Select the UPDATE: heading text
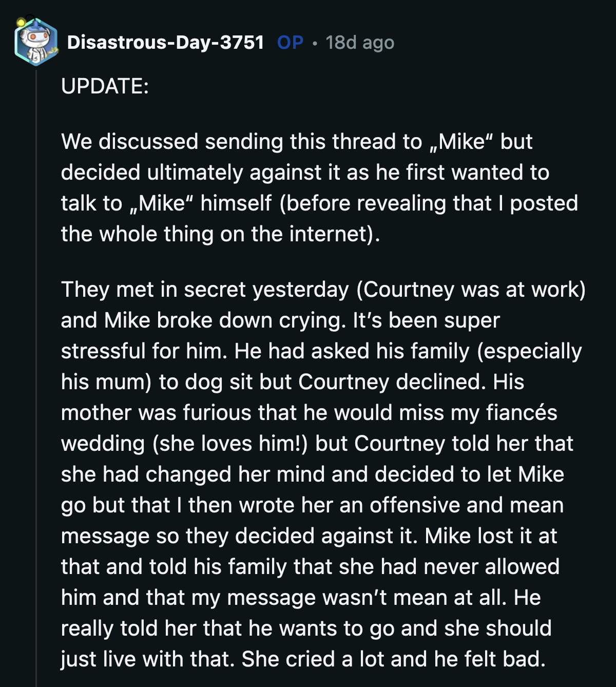This screenshot has width=616, height=687. 105,85
